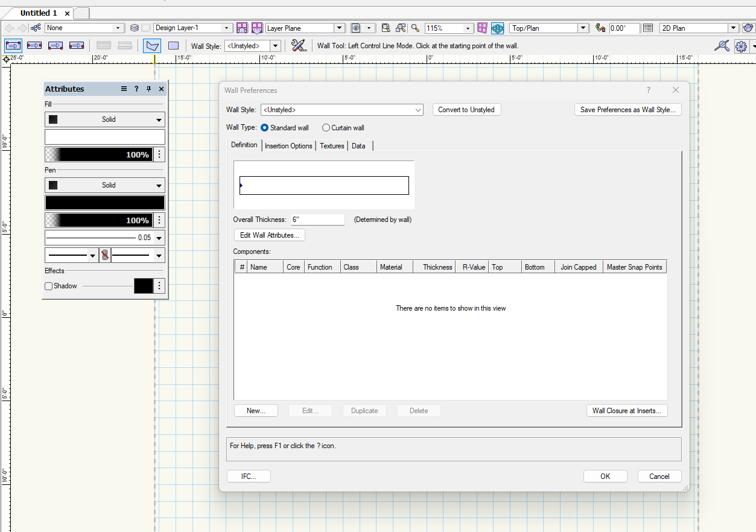Open the Wall Style dropdown in Wall Preferences
The width and height of the screenshot is (756, 532).
click(418, 110)
